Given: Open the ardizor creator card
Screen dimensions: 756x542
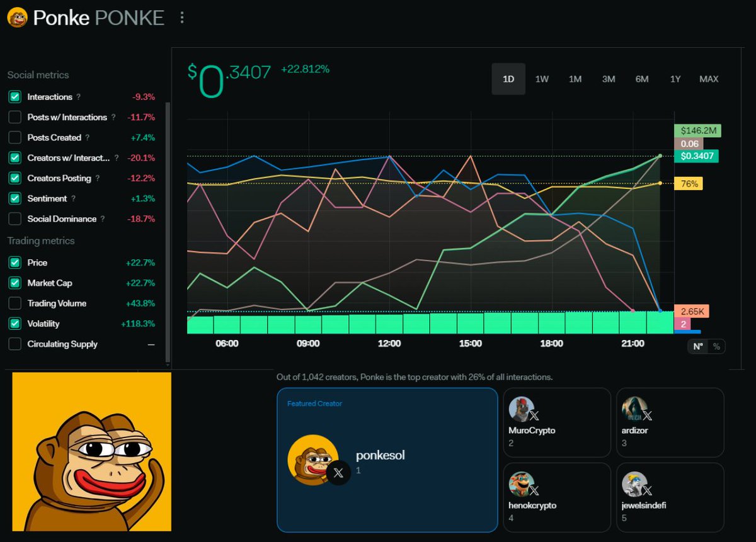Looking at the screenshot, I should click(670, 422).
